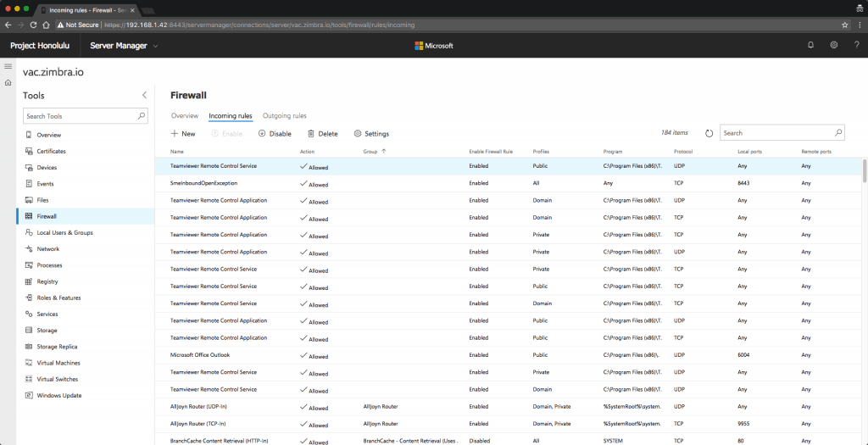Click the vac.zimbra.io server heading

tap(53, 72)
